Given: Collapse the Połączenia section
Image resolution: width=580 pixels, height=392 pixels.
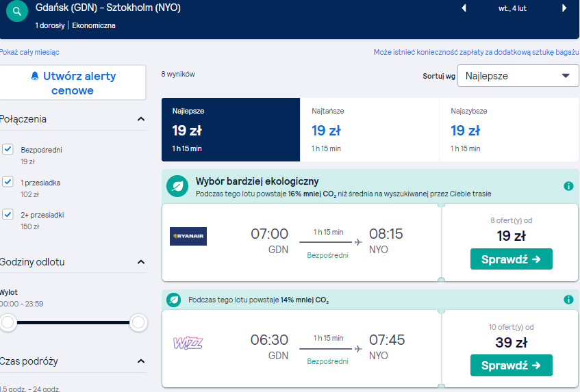Looking at the screenshot, I should (x=141, y=119).
